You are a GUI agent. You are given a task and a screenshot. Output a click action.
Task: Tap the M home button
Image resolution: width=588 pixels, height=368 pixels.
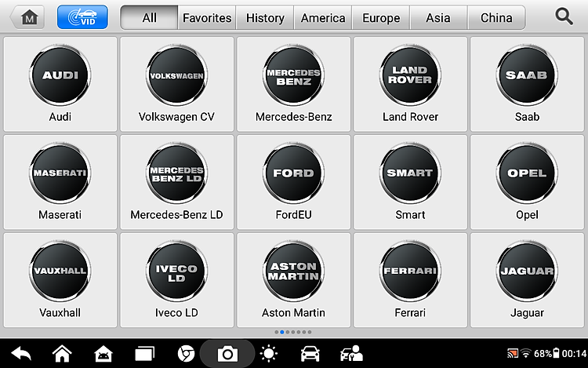pos(27,17)
